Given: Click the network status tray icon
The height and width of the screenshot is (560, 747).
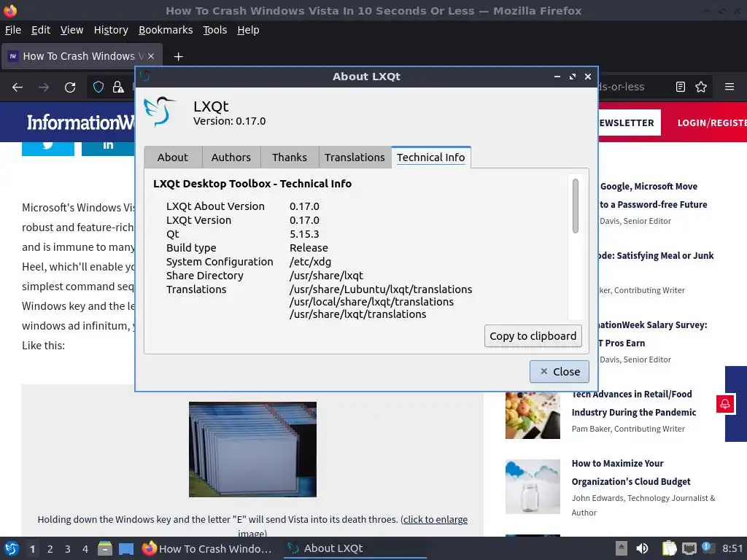Looking at the screenshot, I should click(x=689, y=548).
